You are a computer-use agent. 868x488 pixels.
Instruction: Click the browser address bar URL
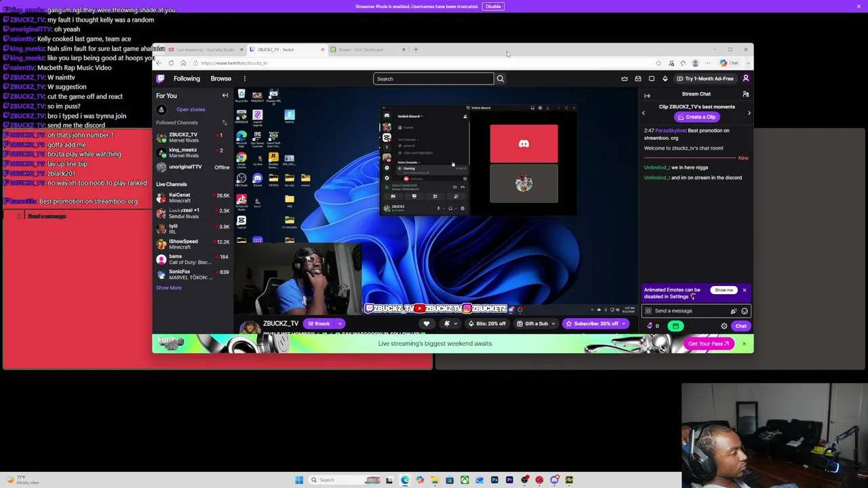point(234,63)
